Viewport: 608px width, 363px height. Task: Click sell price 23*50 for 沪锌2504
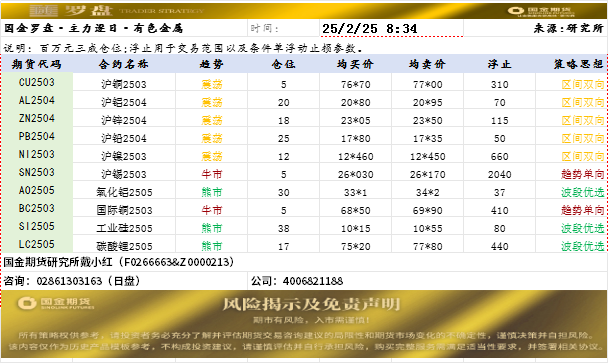coord(427,120)
